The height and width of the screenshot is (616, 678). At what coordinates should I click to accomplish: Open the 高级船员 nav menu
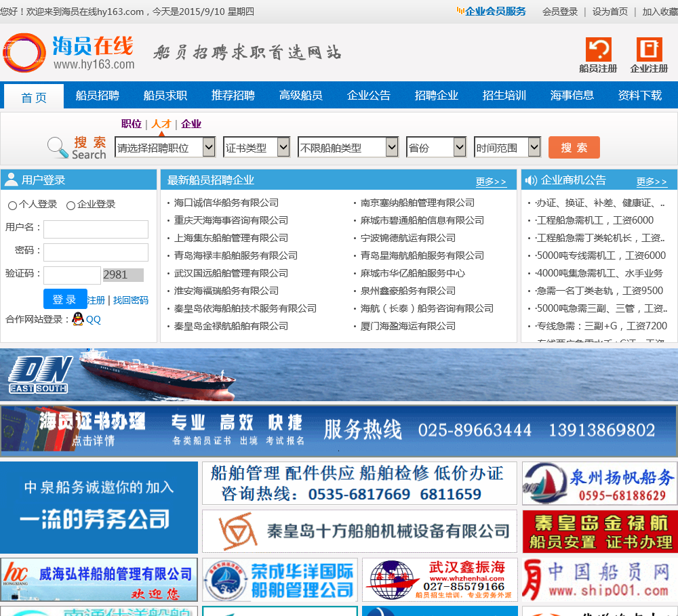(301, 95)
